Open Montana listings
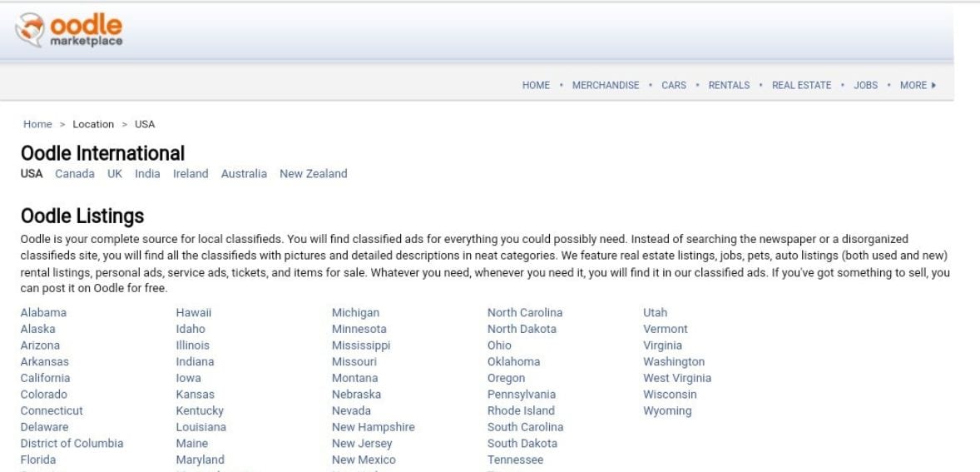This screenshot has width=980, height=472. click(355, 378)
